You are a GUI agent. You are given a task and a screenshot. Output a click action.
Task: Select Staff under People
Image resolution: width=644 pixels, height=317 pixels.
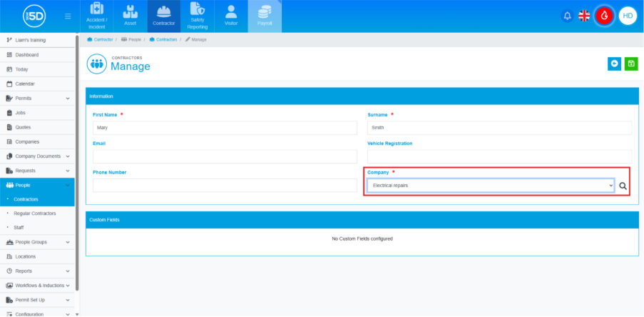coord(37,227)
